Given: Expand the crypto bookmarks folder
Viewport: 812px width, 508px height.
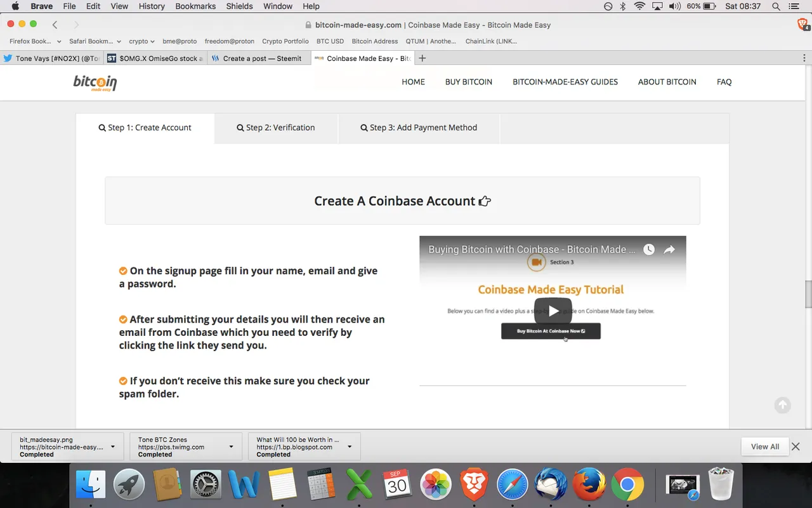Looking at the screenshot, I should [141, 41].
